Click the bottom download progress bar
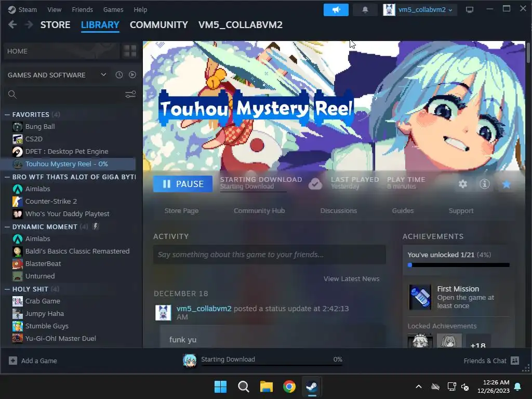 [272, 365]
